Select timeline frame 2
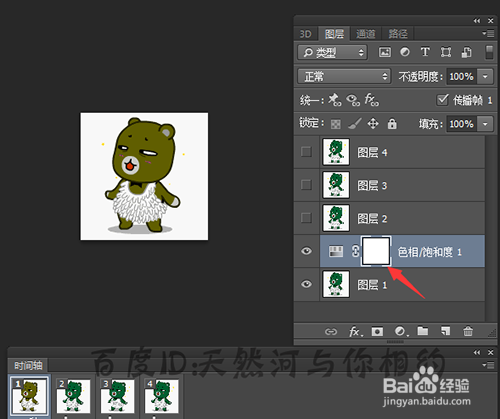This screenshot has width=500, height=419. click(73, 396)
